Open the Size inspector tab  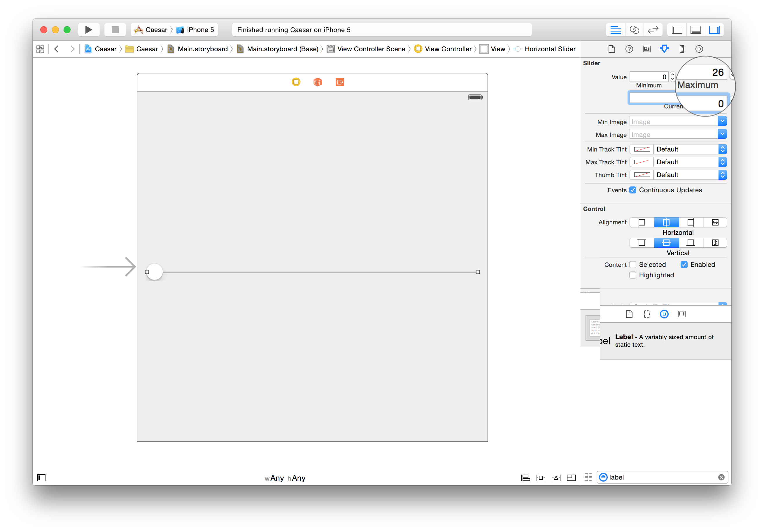pyautogui.click(x=681, y=49)
